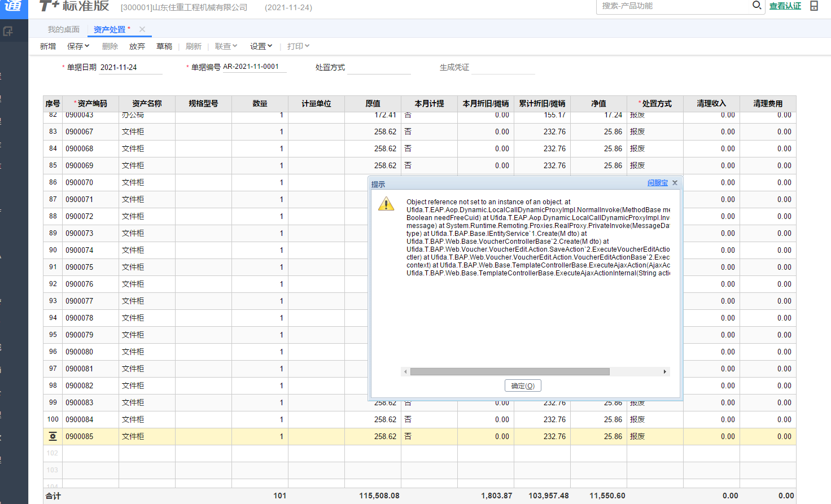This screenshot has height=504, width=831.
Task: Click 草稿 in the toolbar
Action: (x=164, y=46)
